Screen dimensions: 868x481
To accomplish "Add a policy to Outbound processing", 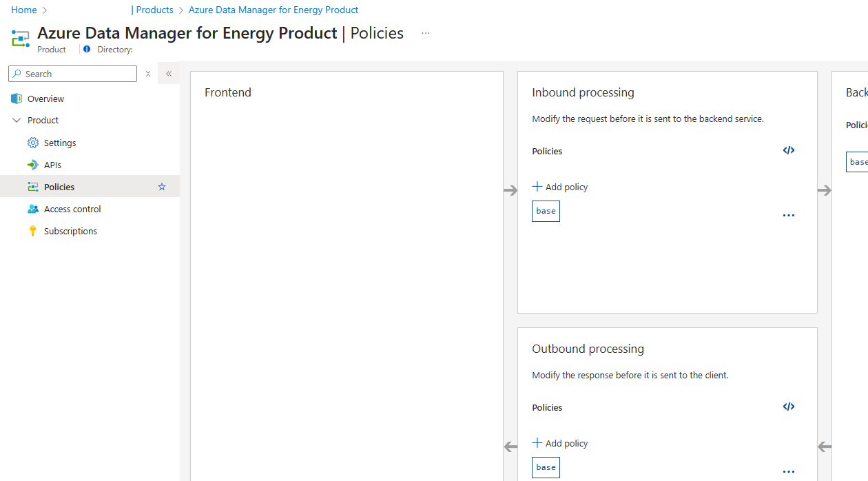I will pos(559,442).
